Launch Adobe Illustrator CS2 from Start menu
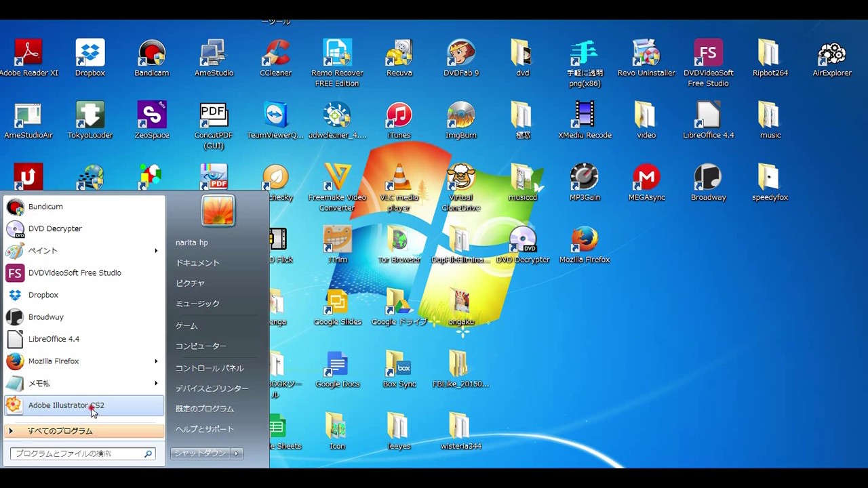Image resolution: width=868 pixels, height=488 pixels. [x=84, y=405]
